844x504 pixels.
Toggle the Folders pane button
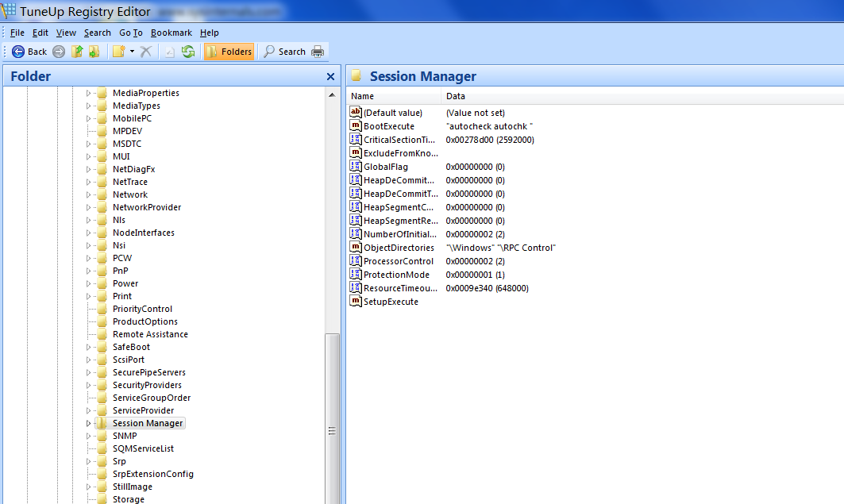point(229,52)
